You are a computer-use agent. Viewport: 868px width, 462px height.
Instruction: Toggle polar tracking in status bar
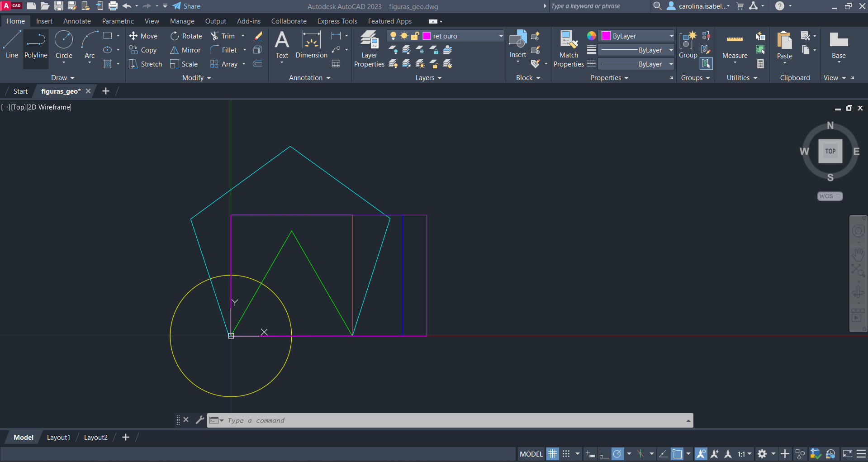tap(618, 454)
